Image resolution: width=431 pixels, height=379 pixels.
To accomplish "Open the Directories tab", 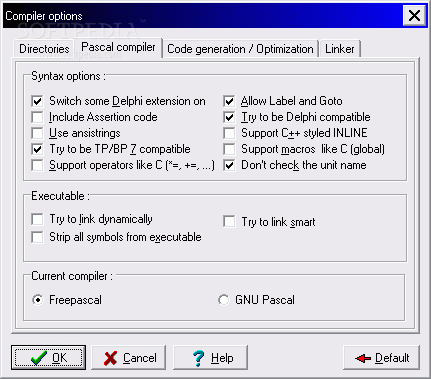I will coord(44,49).
